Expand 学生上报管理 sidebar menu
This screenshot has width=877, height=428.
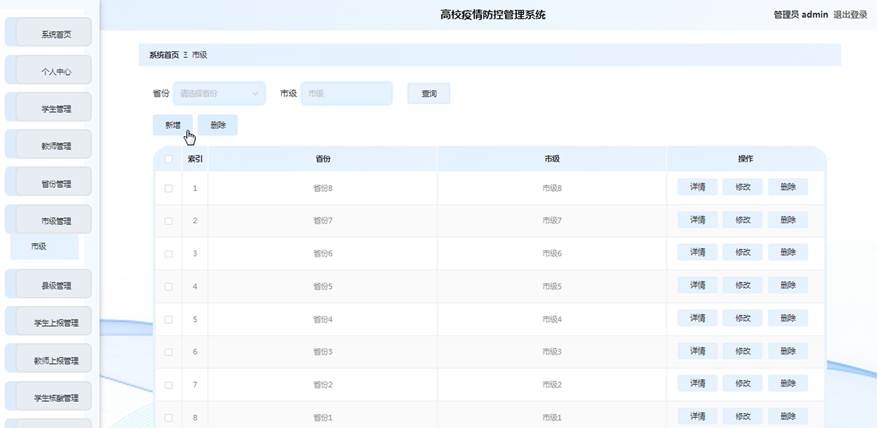49,321
